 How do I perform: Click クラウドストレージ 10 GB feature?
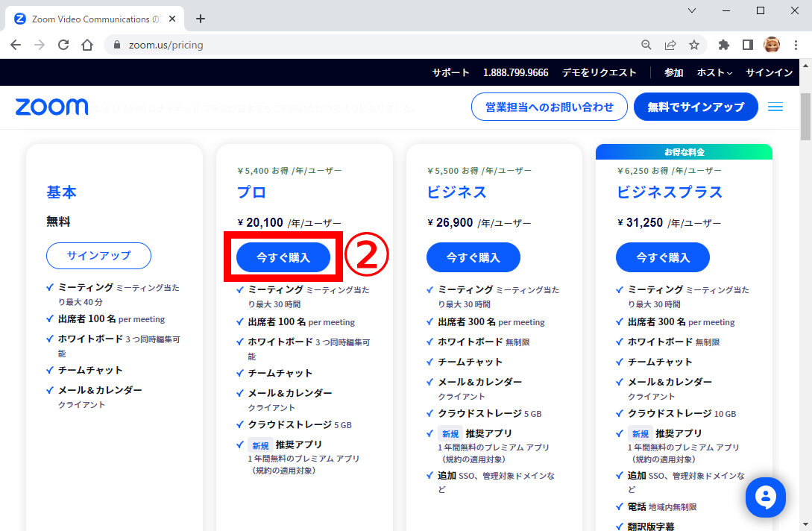682,413
